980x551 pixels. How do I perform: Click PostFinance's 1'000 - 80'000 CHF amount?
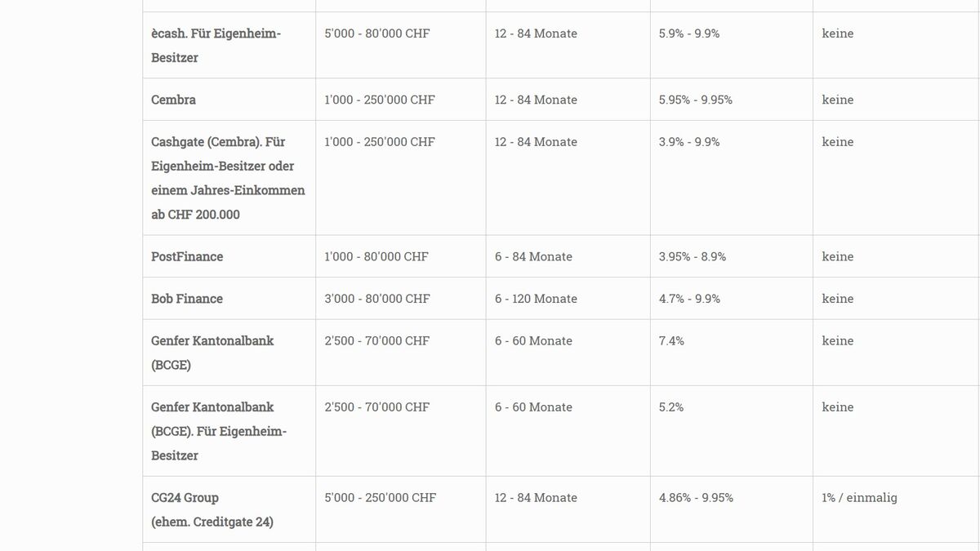[376, 256]
